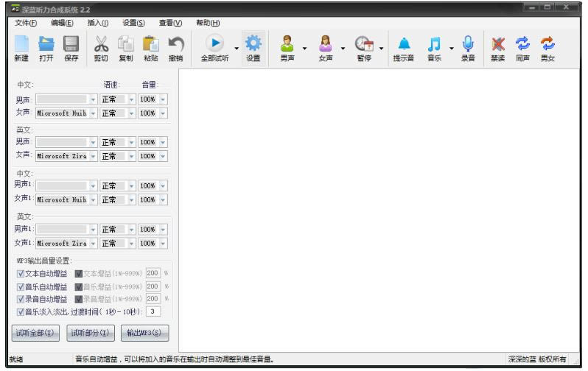Click inside the large white text editor area

(379, 210)
